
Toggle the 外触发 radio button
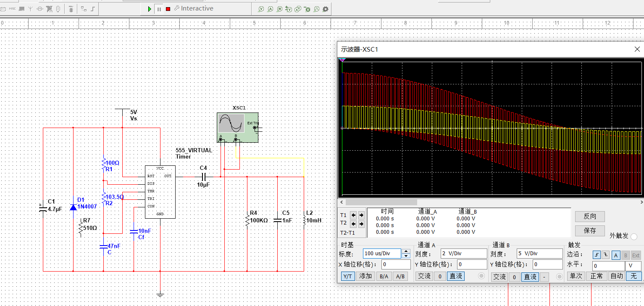(x=634, y=236)
